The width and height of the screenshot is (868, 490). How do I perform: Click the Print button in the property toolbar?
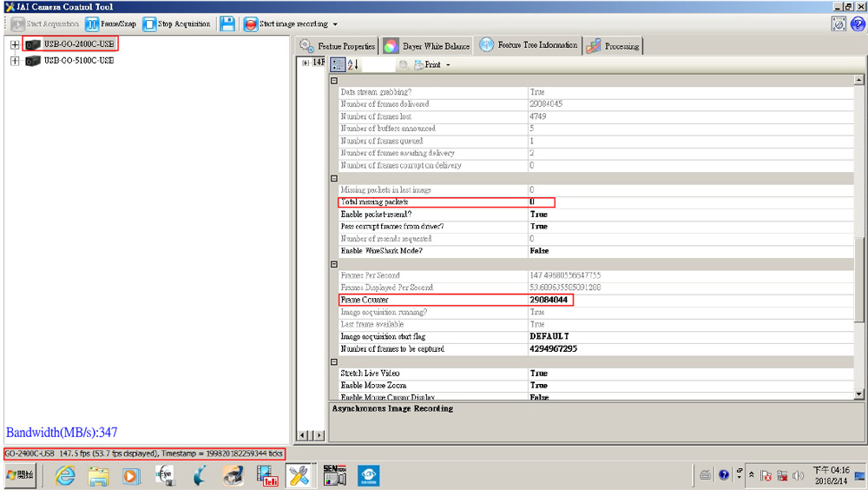431,64
